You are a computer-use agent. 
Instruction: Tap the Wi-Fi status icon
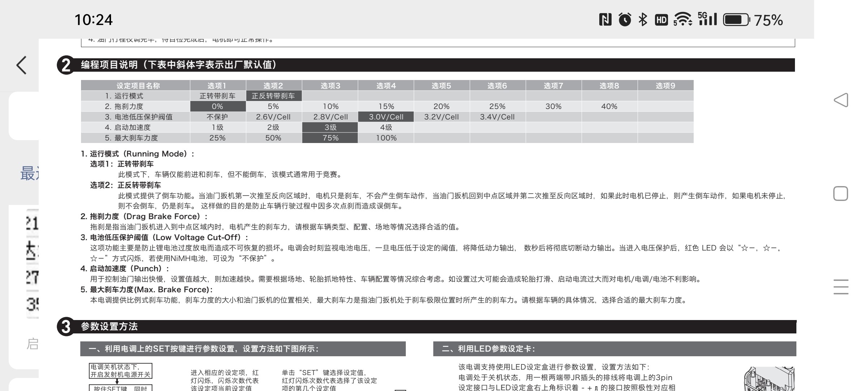[682, 20]
